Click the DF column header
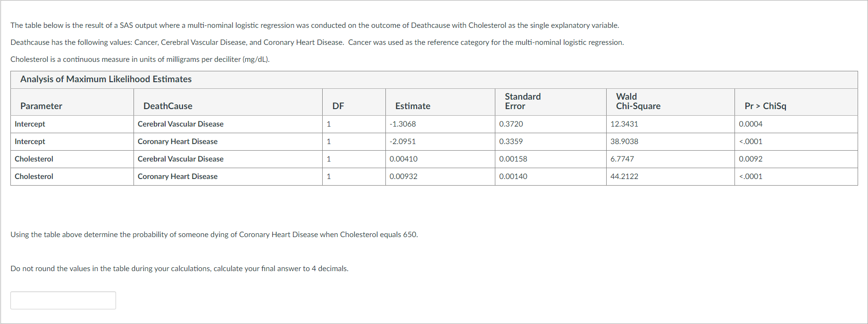 [338, 106]
